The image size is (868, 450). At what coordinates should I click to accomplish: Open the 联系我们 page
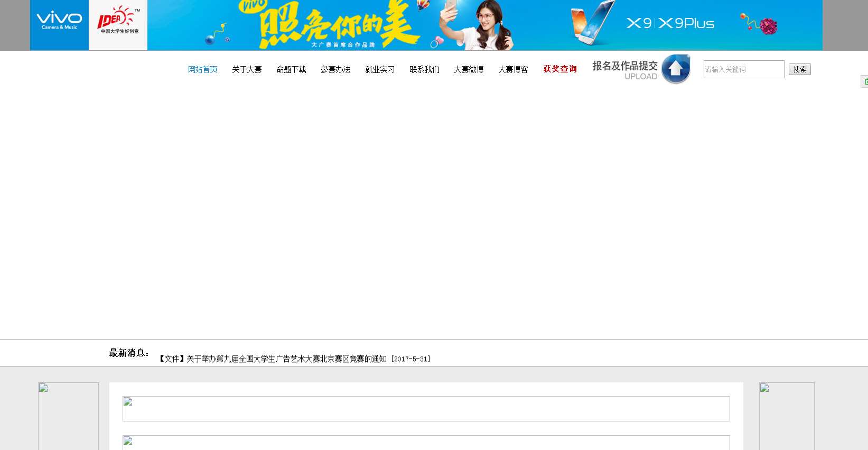click(424, 69)
